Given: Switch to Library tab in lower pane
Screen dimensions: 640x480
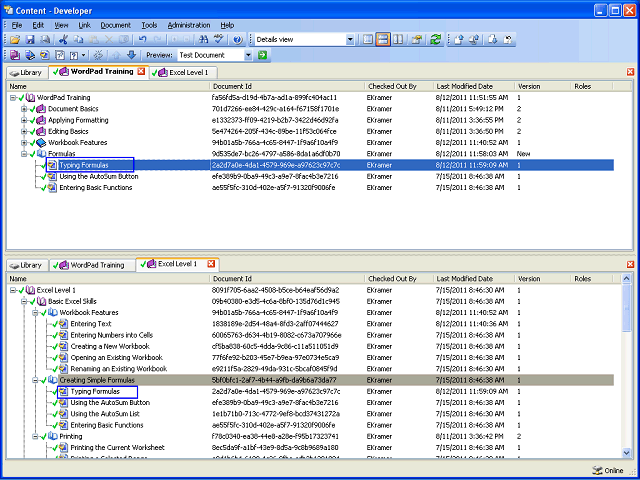Looking at the screenshot, I should coord(27,265).
